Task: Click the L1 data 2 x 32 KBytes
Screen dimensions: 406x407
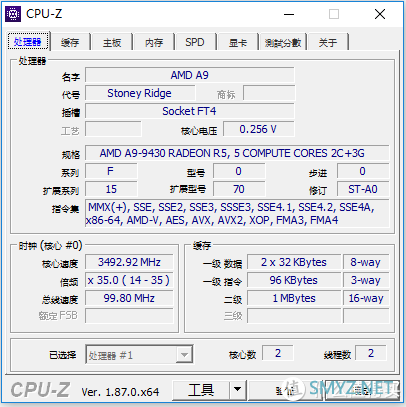Action: (x=294, y=262)
